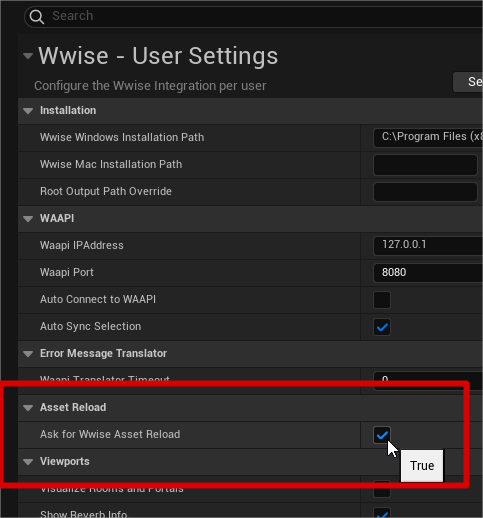Enable Auto Connect to WAAPI checkbox
The height and width of the screenshot is (518, 483).
382,300
